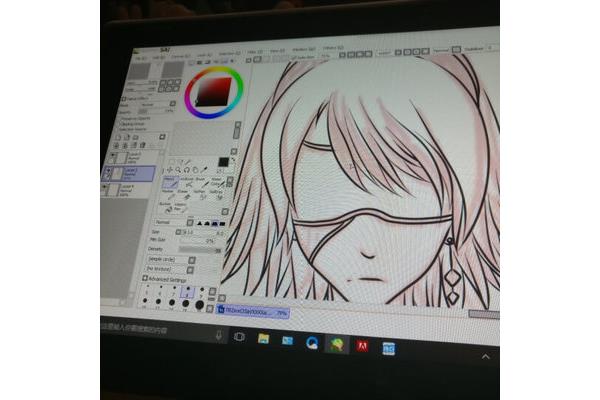Expand the Advanced Settings section

145,278
